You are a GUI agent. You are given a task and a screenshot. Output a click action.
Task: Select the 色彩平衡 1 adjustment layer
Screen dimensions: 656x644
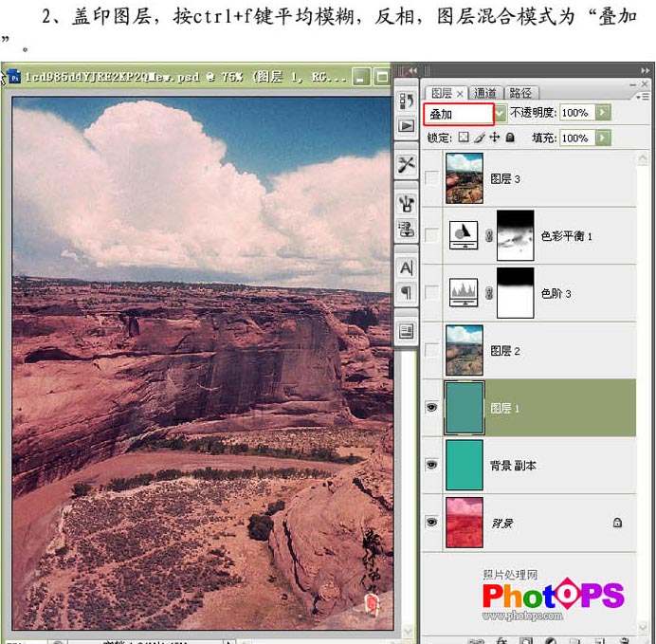[x=539, y=236]
